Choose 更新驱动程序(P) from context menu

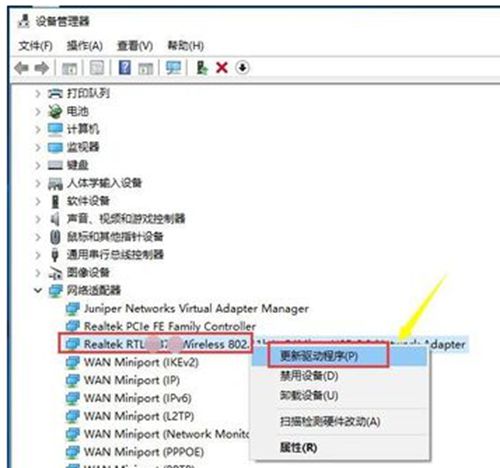[x=319, y=356]
